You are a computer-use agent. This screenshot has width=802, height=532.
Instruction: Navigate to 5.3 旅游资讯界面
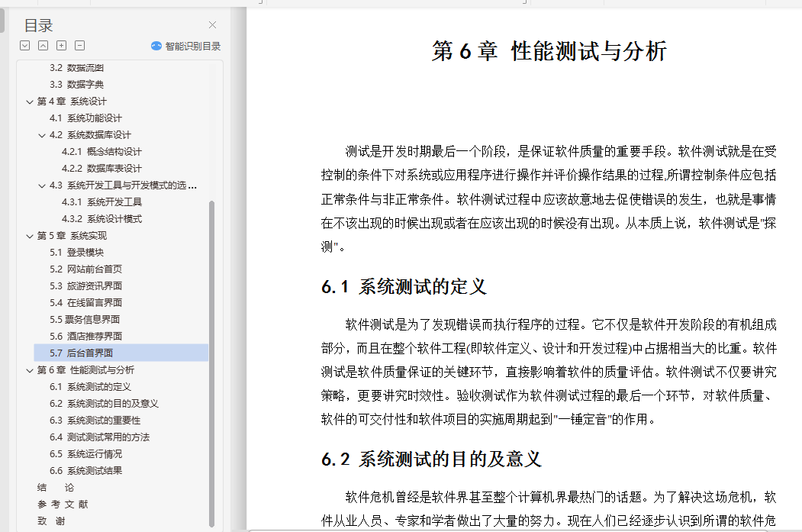click(x=86, y=286)
